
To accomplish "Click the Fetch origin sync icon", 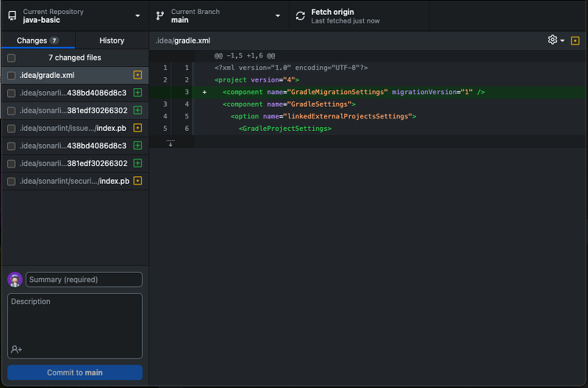I will click(x=301, y=16).
